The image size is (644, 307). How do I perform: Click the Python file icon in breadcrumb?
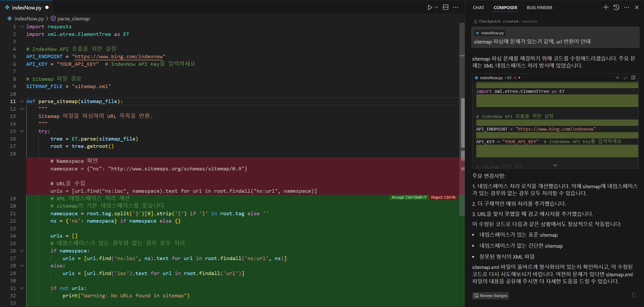coord(9,19)
